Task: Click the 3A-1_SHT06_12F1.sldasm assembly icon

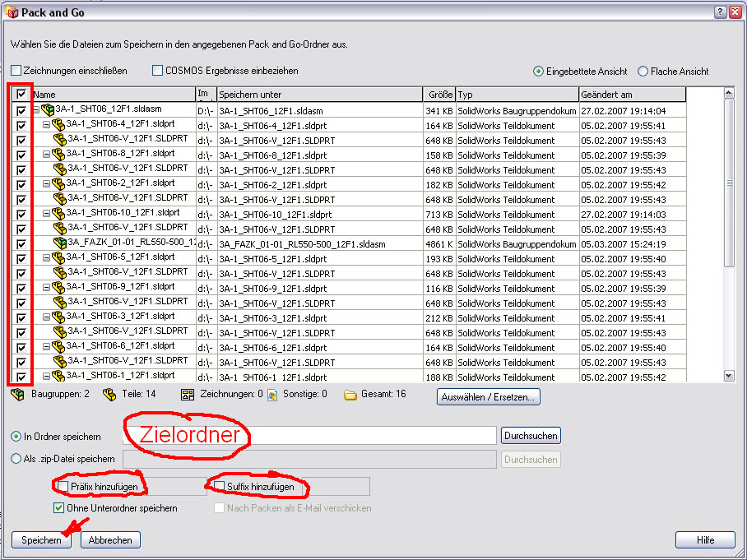Action: point(47,110)
